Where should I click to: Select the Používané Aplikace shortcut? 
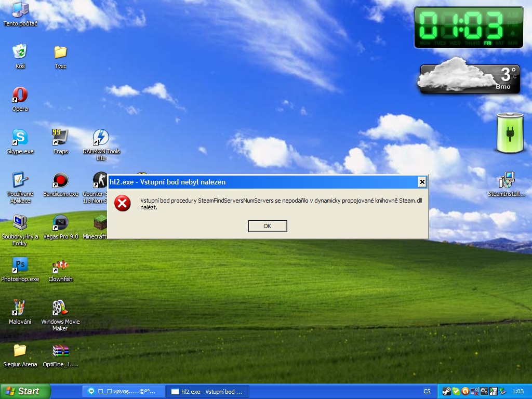(x=20, y=188)
